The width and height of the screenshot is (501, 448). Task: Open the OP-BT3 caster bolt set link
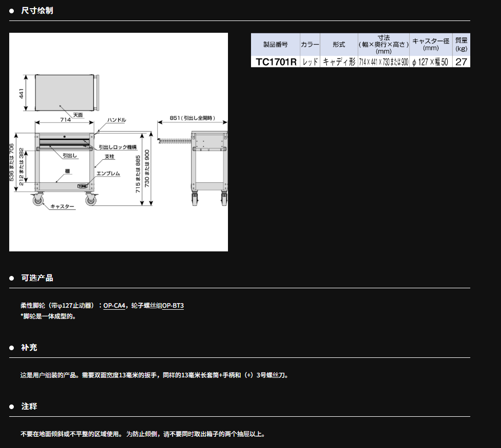pos(173,306)
